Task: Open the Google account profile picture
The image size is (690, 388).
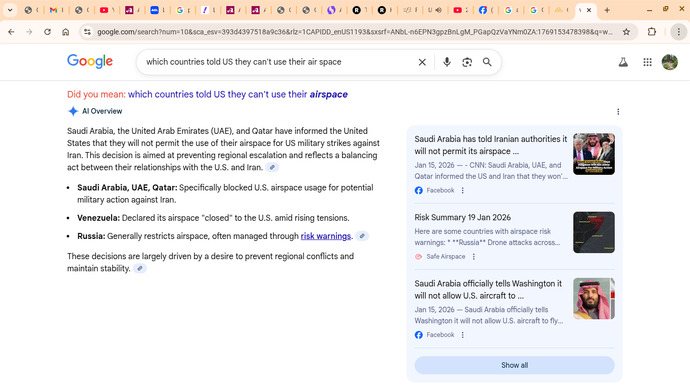Action: (x=670, y=62)
